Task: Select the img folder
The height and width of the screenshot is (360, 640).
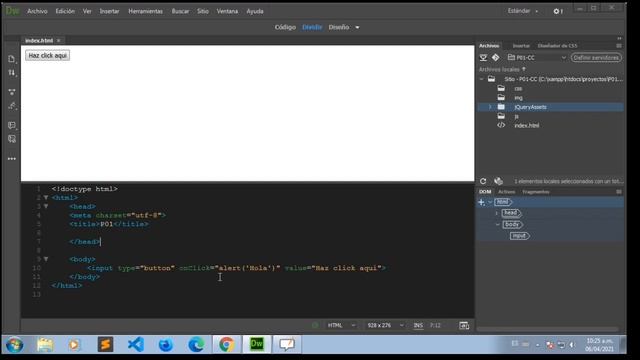Action: [x=518, y=98]
